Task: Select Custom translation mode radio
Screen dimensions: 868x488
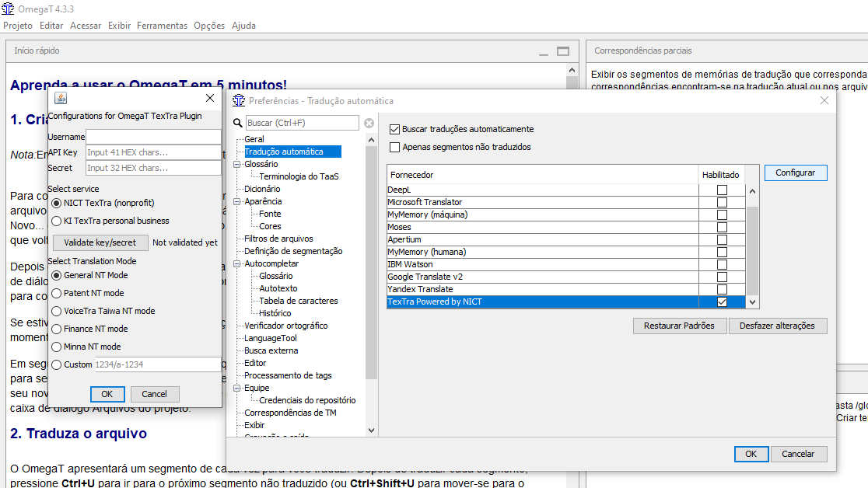Action: tap(57, 364)
